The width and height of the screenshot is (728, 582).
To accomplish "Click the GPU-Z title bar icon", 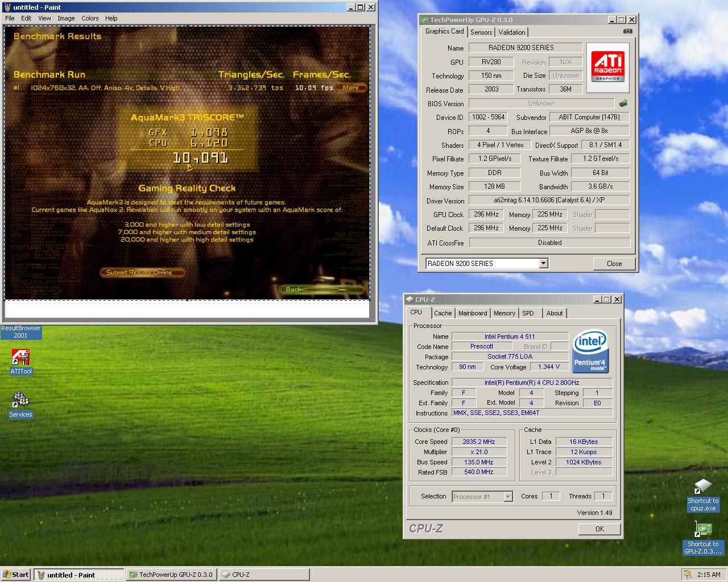I will pos(425,19).
